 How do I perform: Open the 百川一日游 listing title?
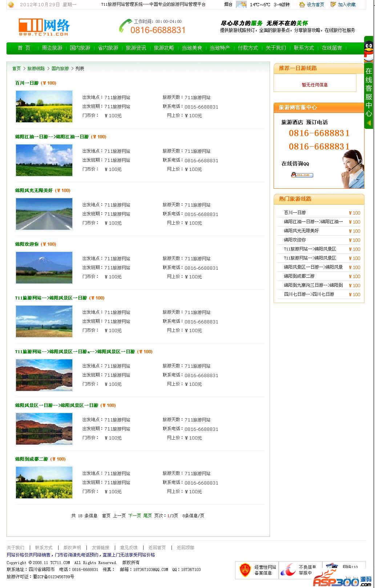(x=27, y=83)
